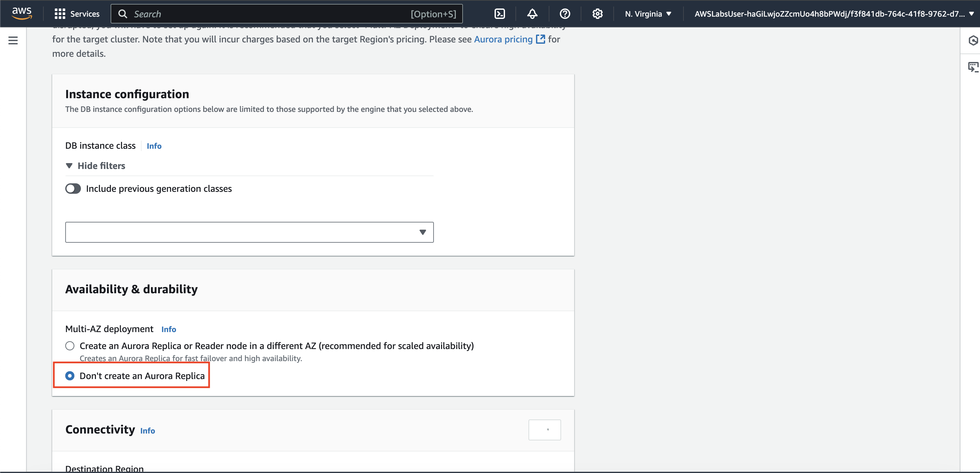Open the top hexagon icon in right sidebar
The image size is (980, 473).
[x=973, y=40]
